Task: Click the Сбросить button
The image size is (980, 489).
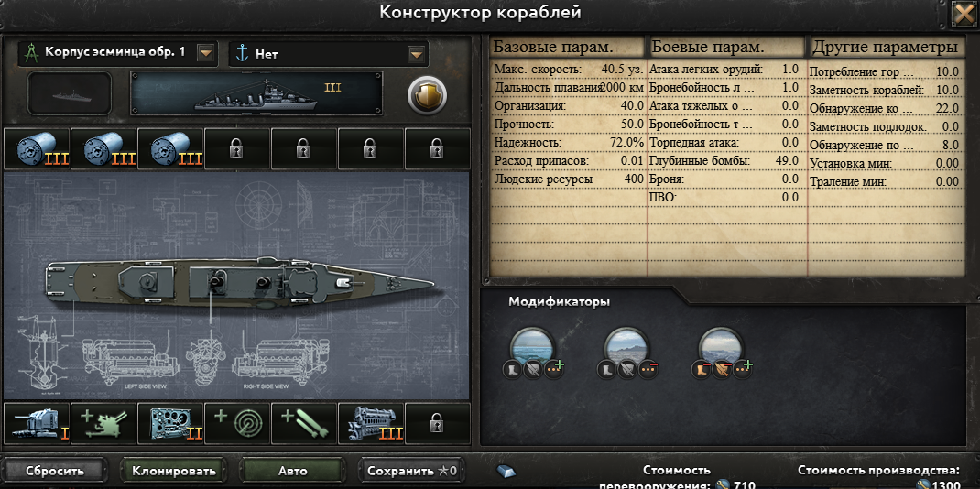Action: [54, 471]
